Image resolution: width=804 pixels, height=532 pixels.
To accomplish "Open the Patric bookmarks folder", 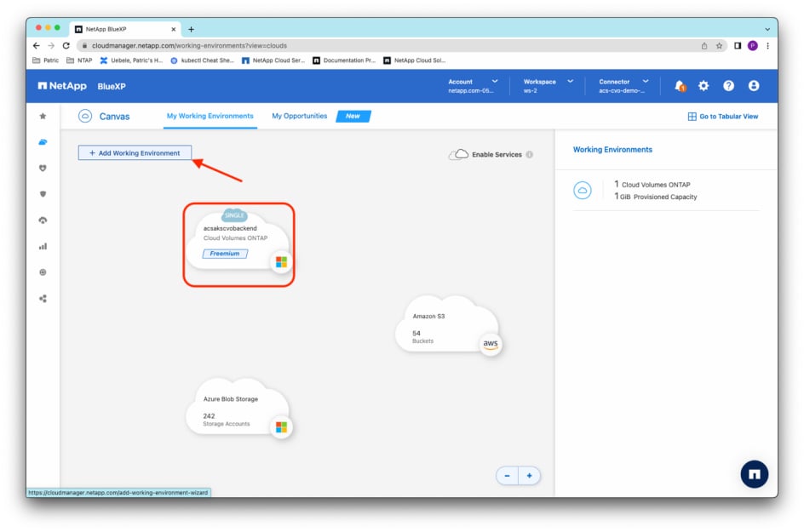I will click(46, 60).
